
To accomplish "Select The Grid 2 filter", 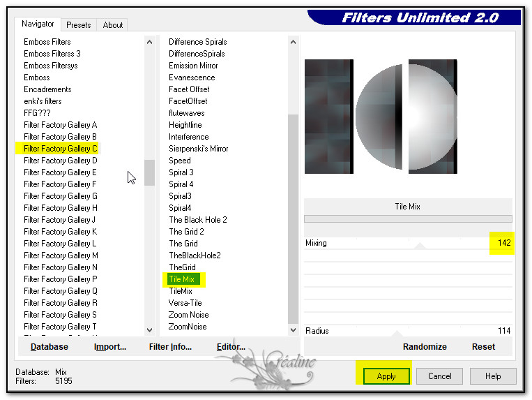I will (x=186, y=232).
